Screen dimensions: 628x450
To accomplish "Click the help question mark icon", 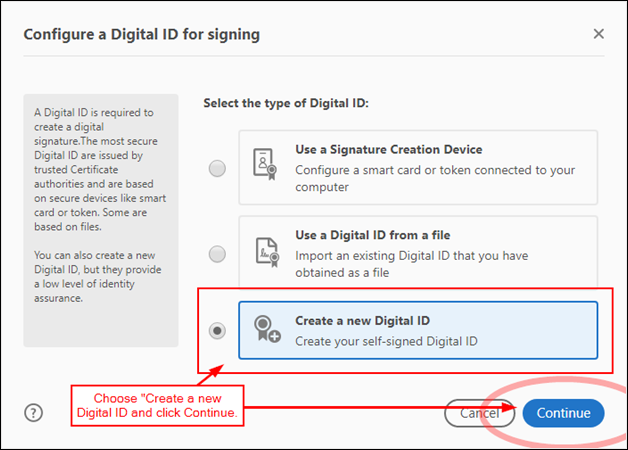I will (x=34, y=412).
